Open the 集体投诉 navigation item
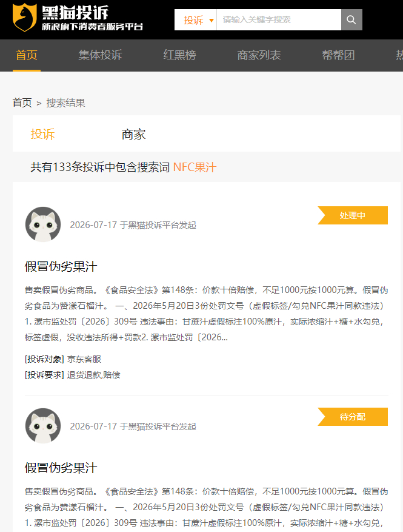This screenshot has width=403, height=532. [x=100, y=55]
